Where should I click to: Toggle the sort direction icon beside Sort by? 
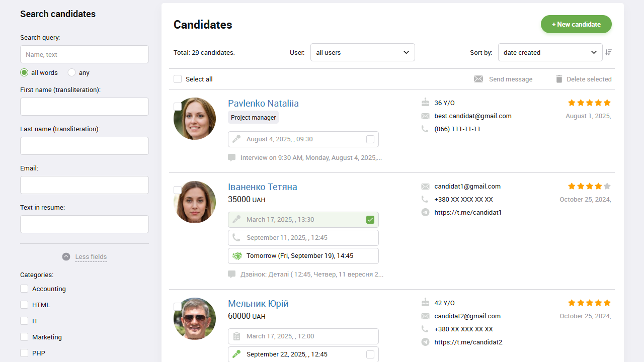pos(608,52)
